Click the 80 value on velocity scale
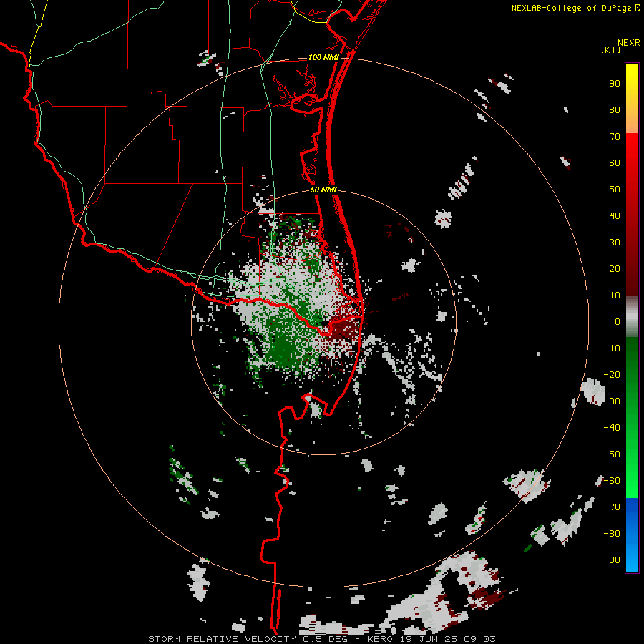Image resolution: width=644 pixels, height=644 pixels. point(615,110)
